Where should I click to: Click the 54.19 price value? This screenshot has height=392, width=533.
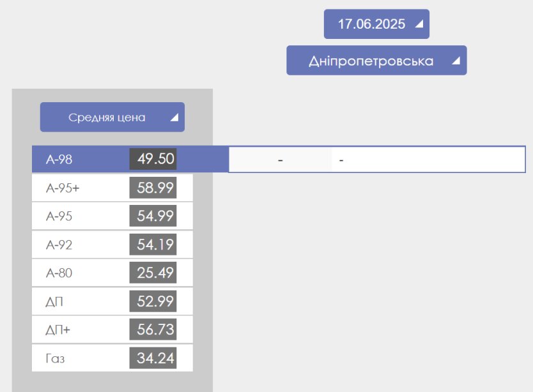click(153, 245)
